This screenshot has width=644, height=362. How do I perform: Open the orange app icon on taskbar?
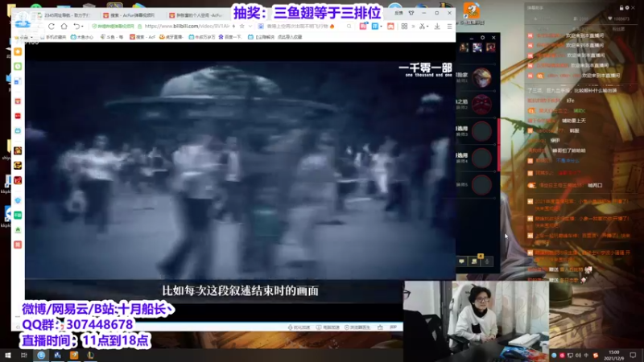tap(74, 355)
